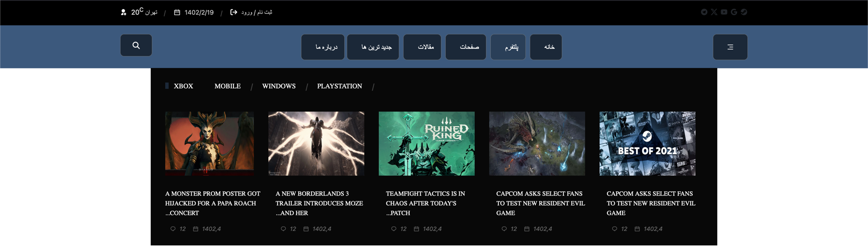Screen dimensions: 868x247
Task: Open the Google social icon
Action: click(734, 12)
